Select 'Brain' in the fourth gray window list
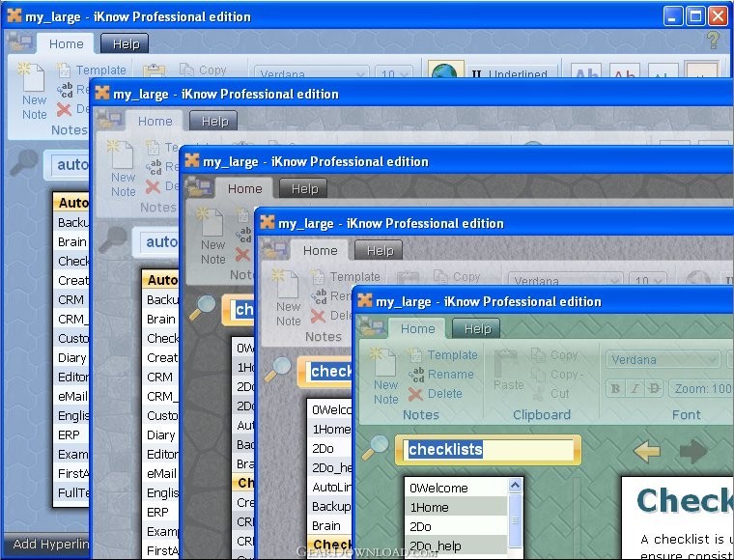Screen dimensions: 734x560 pyautogui.click(x=330, y=526)
